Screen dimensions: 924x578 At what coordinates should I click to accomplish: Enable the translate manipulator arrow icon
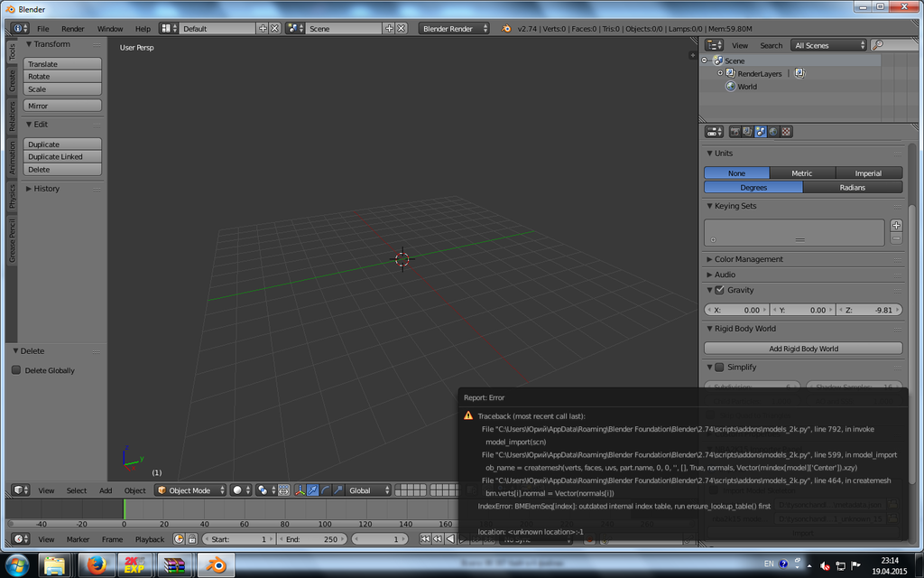(312, 490)
